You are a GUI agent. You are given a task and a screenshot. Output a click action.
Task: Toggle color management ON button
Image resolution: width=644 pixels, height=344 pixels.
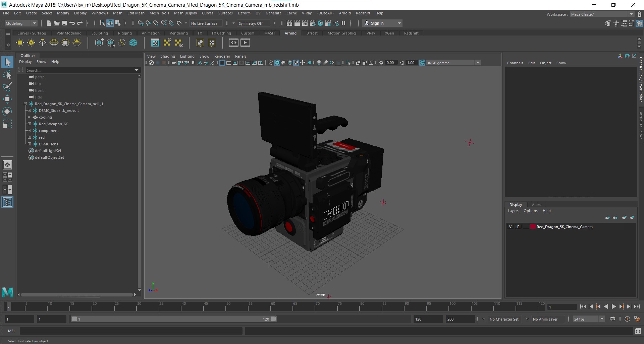[422, 63]
